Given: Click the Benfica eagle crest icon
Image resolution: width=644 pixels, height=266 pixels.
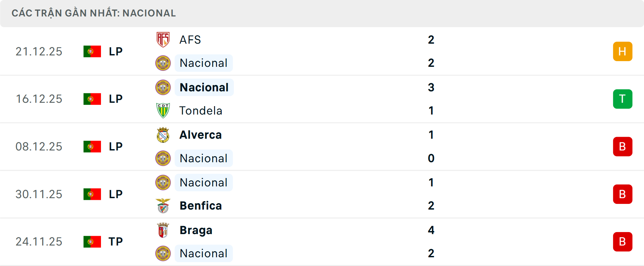Looking at the screenshot, I should (x=163, y=206).
